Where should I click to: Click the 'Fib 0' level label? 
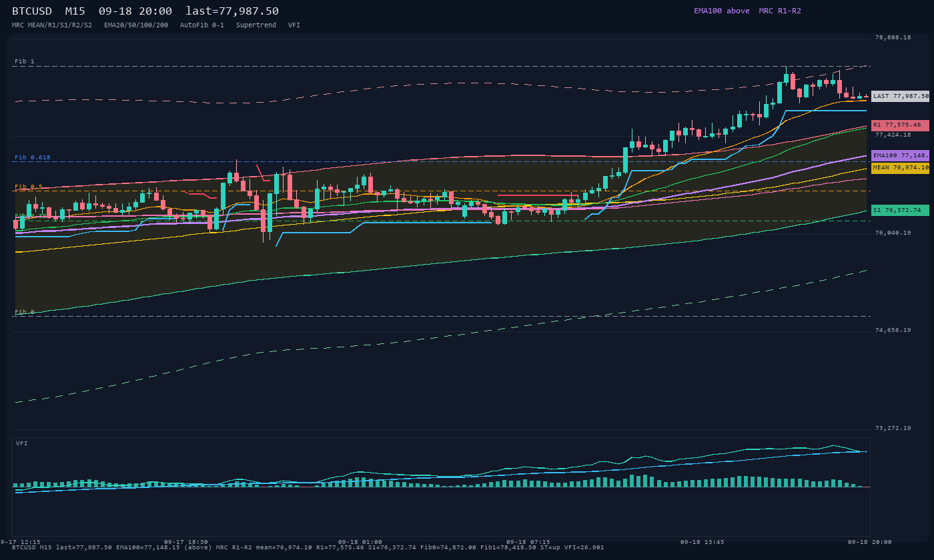point(25,312)
